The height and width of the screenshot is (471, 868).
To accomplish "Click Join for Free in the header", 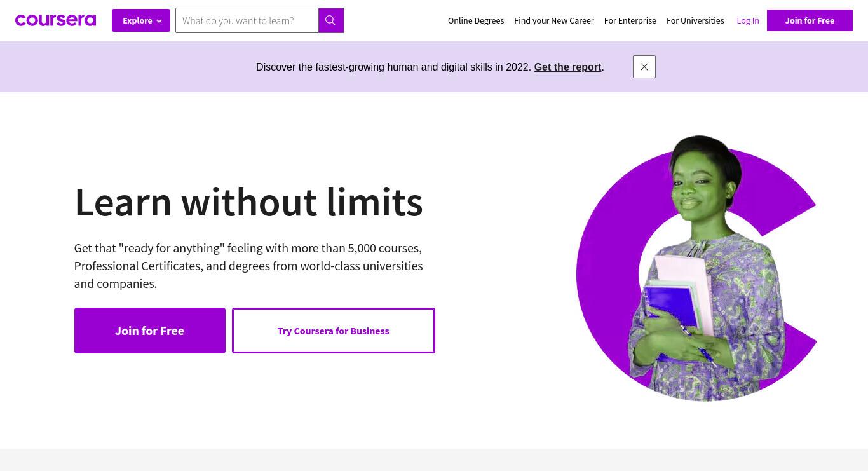I will click(x=810, y=20).
